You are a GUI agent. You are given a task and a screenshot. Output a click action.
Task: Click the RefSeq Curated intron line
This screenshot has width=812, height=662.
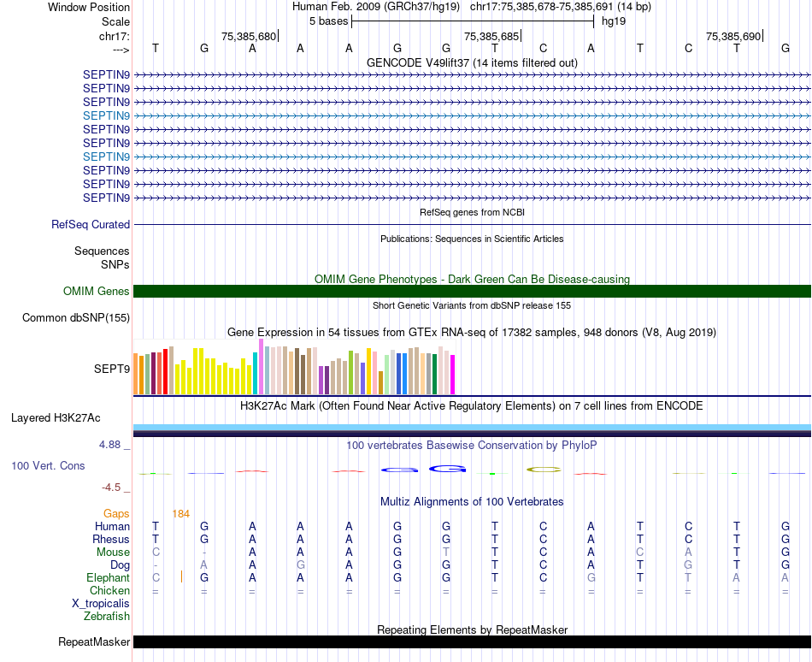(x=472, y=225)
